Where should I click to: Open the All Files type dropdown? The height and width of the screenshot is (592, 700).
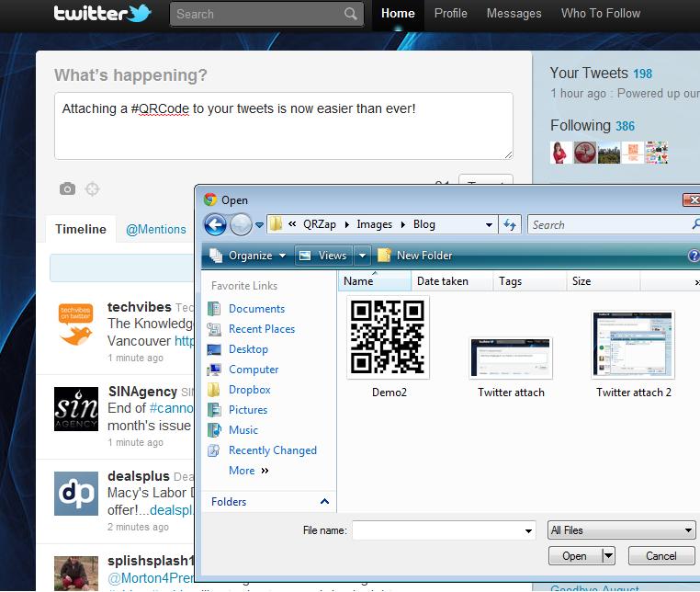687,530
